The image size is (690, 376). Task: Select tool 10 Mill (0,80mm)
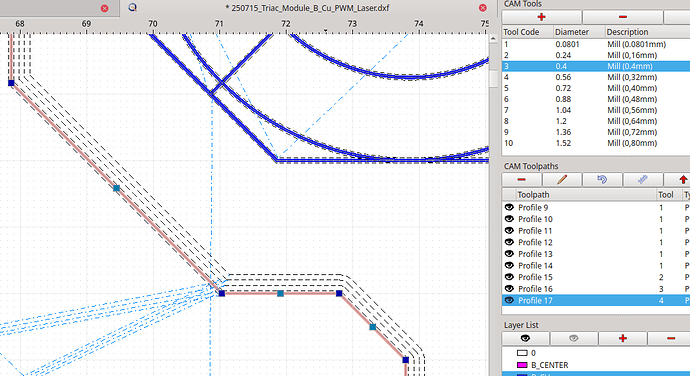tap(596, 143)
